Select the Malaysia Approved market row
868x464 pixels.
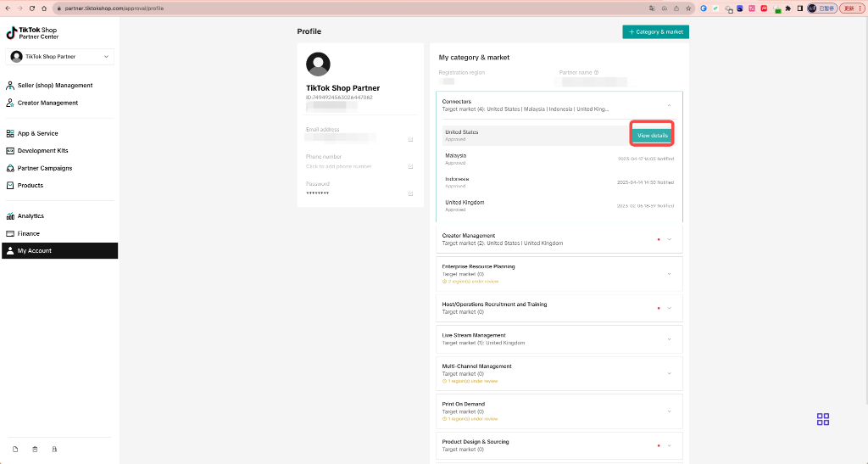tap(559, 159)
